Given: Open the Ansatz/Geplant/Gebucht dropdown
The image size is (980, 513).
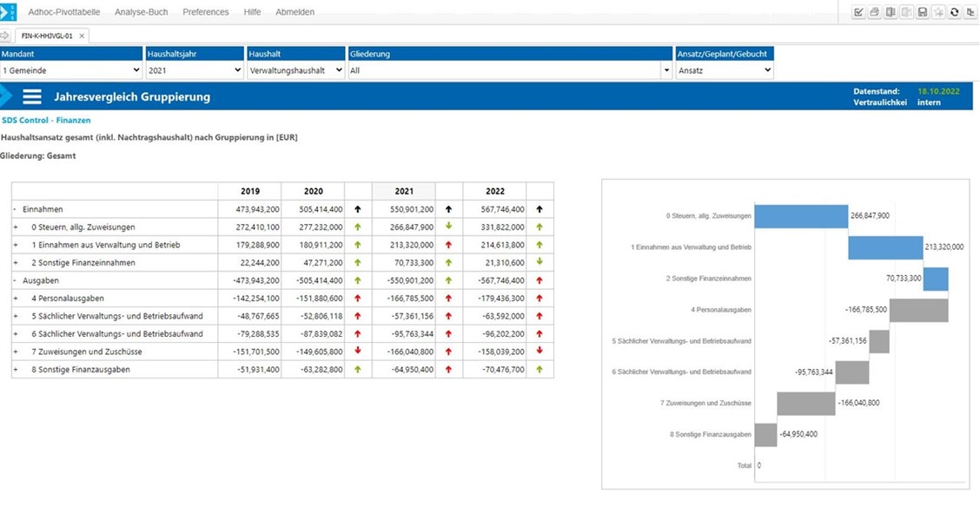Looking at the screenshot, I should [x=725, y=70].
